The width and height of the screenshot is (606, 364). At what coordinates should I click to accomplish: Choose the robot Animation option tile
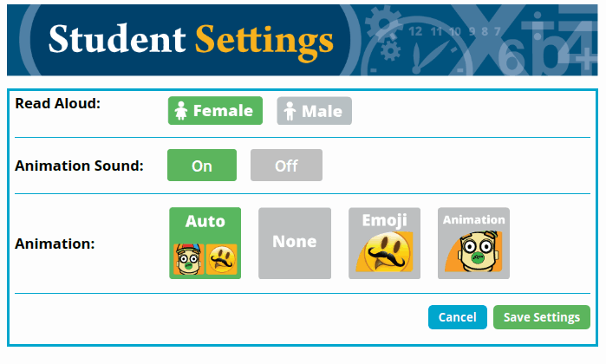click(x=474, y=243)
